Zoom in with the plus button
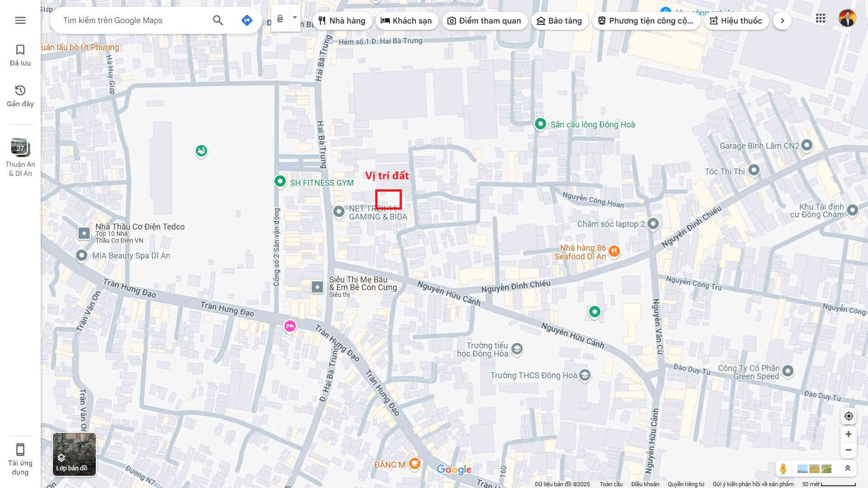Screen dimensions: 868x488 (849, 434)
